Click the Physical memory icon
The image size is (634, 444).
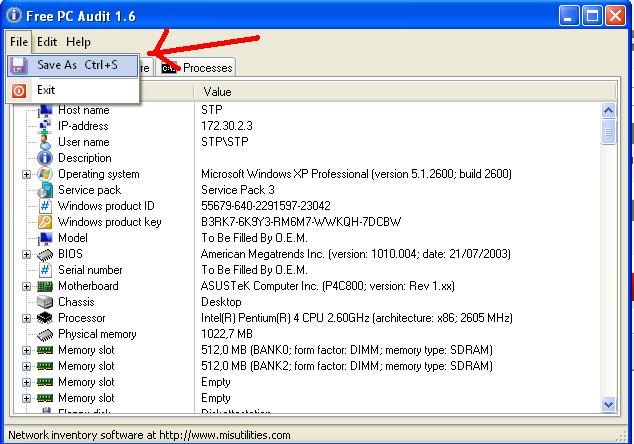pos(45,334)
